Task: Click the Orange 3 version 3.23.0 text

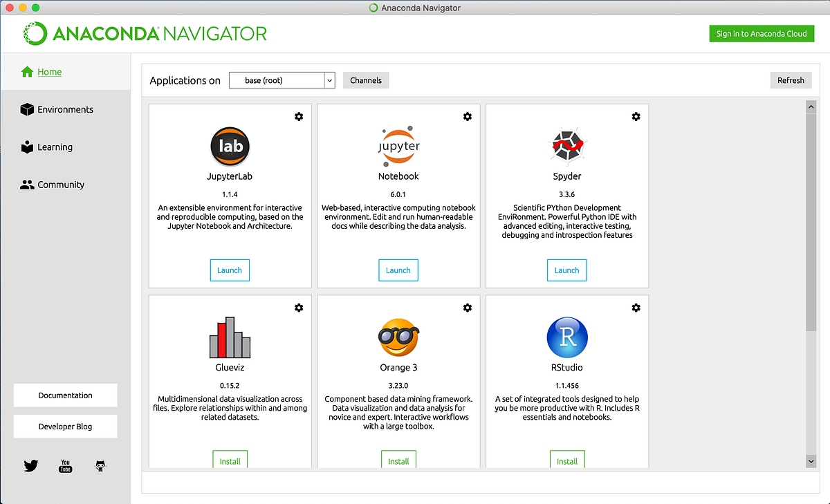Action: click(x=398, y=385)
